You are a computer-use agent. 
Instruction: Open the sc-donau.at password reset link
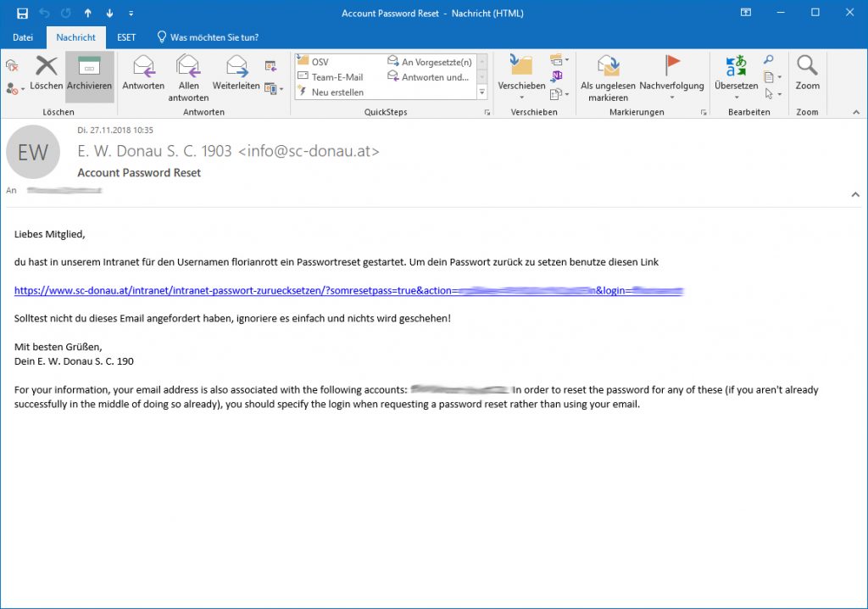(348, 290)
